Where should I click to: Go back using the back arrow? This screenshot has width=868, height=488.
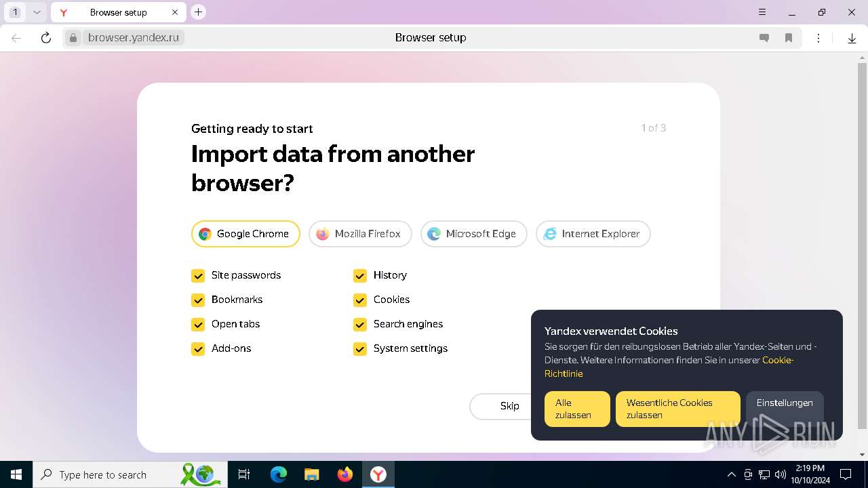(x=16, y=38)
